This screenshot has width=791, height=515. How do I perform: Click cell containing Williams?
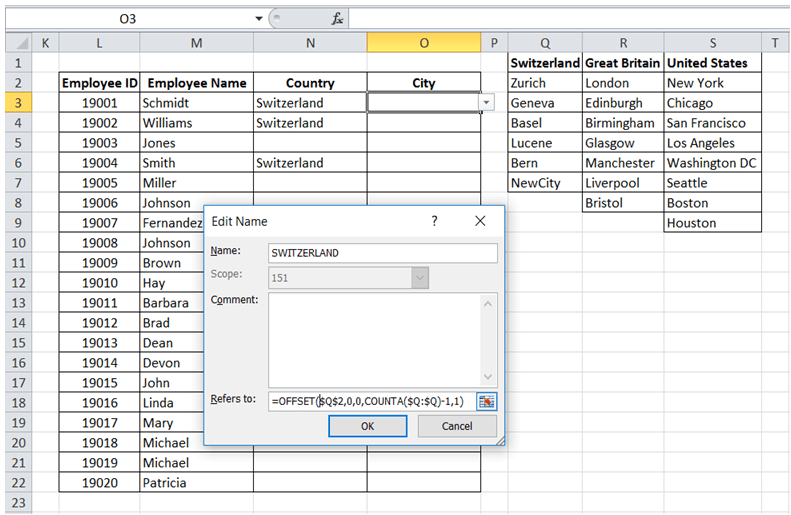197,123
